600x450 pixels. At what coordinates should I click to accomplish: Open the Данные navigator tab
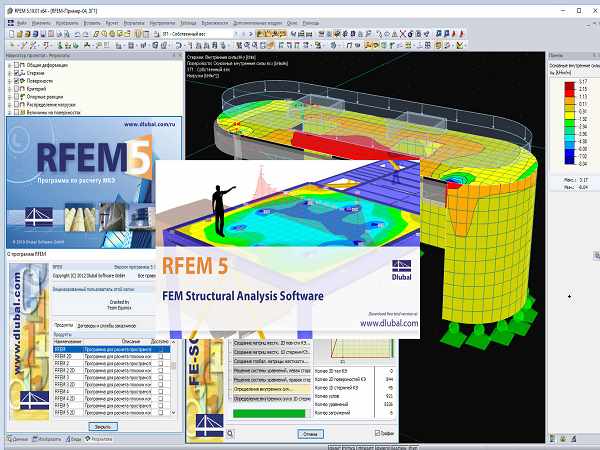pyautogui.click(x=18, y=439)
